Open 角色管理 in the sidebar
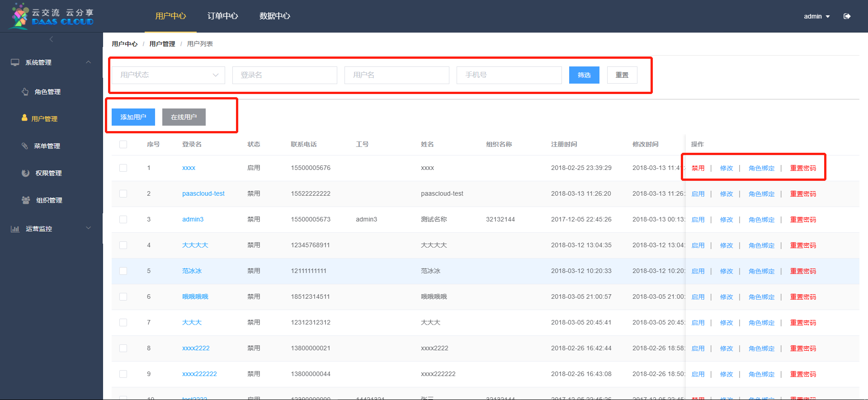 point(47,92)
